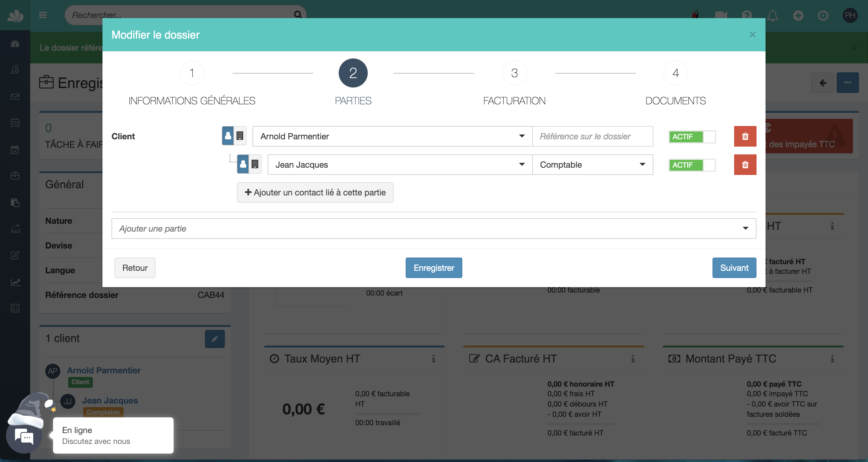Open the video camera icon in header

[721, 15]
